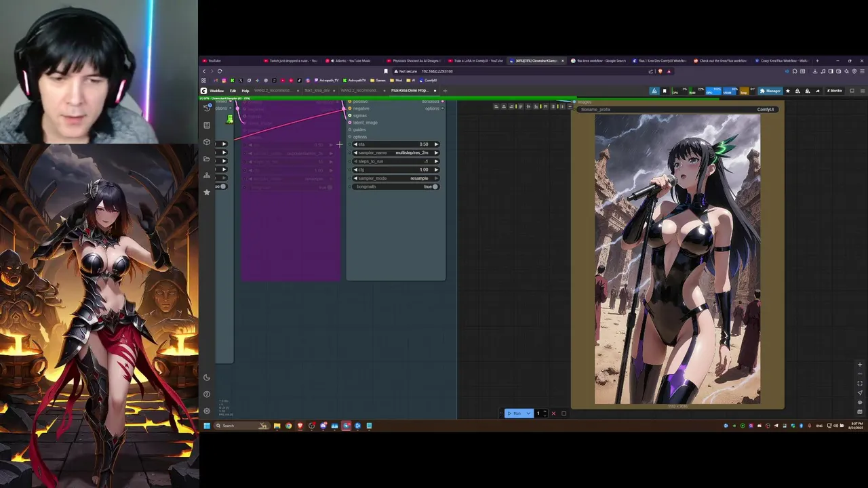This screenshot has width=868, height=488.
Task: Toggle bottom panel icon right of Monitor
Action: pos(852,91)
